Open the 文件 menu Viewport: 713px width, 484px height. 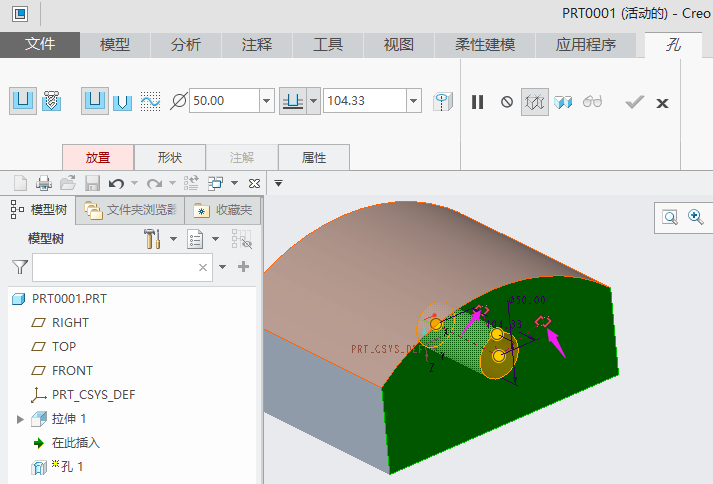pos(40,45)
